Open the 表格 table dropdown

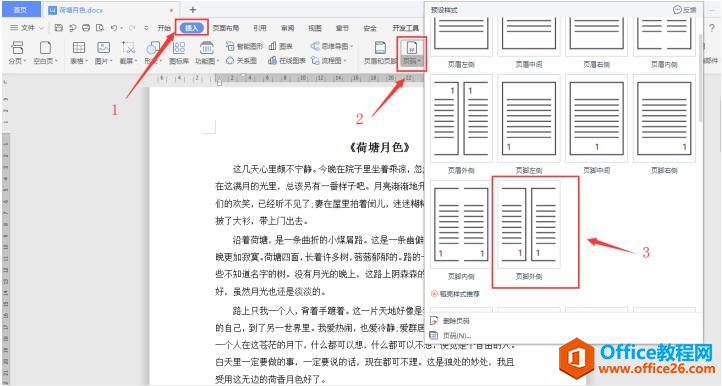pyautogui.click(x=79, y=53)
